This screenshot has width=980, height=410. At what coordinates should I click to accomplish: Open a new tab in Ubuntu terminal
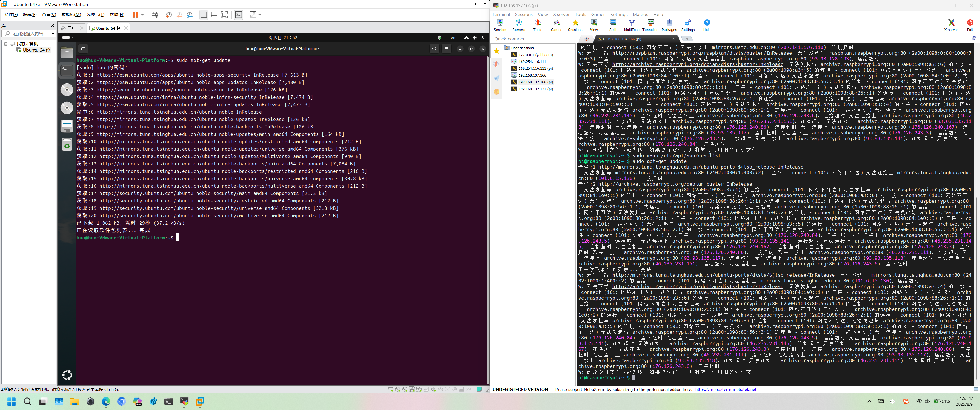(83, 49)
